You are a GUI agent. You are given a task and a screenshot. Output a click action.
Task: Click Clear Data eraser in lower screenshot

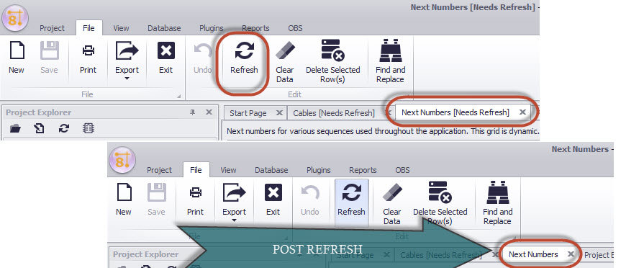tap(392, 193)
